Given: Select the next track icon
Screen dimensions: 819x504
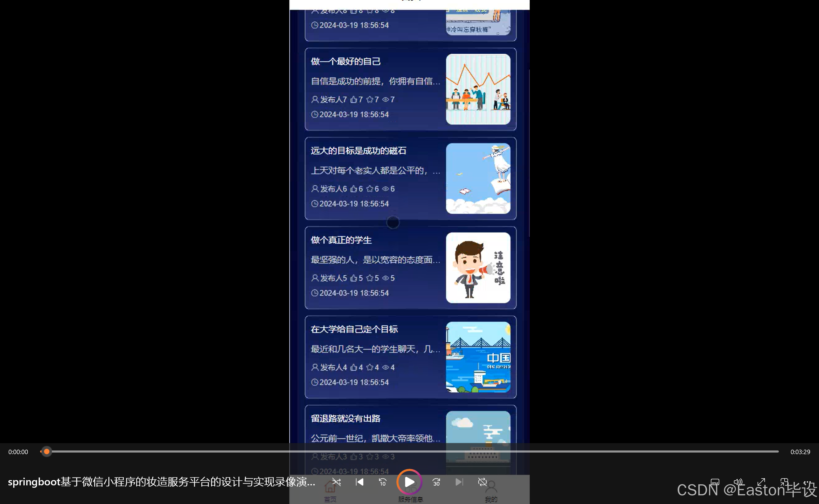Looking at the screenshot, I should (459, 482).
